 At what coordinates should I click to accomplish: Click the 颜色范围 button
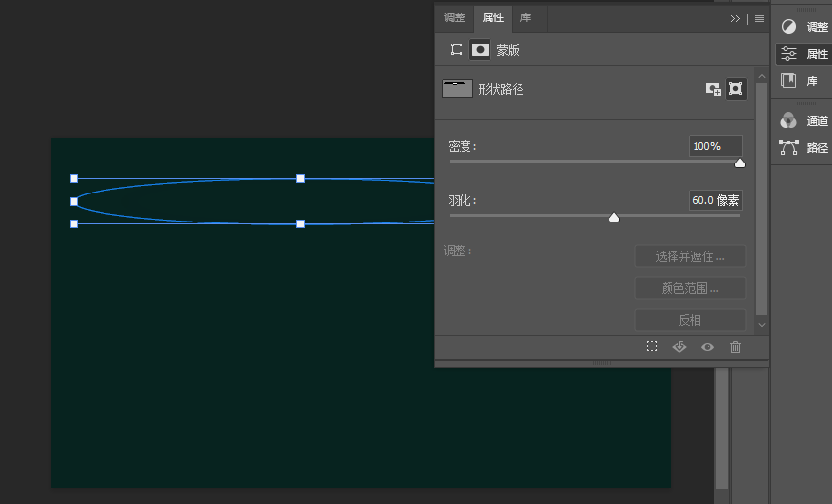[x=690, y=288]
